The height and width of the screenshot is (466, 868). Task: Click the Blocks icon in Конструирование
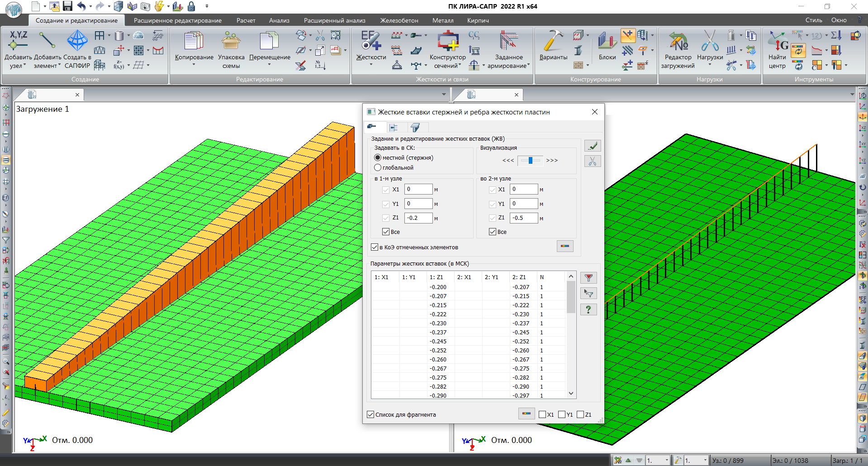607,41
